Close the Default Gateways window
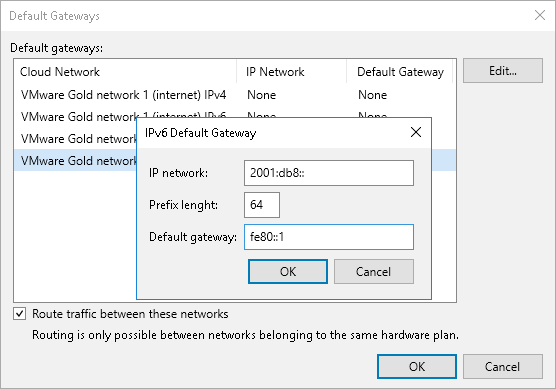This screenshot has width=556, height=389. (540, 15)
